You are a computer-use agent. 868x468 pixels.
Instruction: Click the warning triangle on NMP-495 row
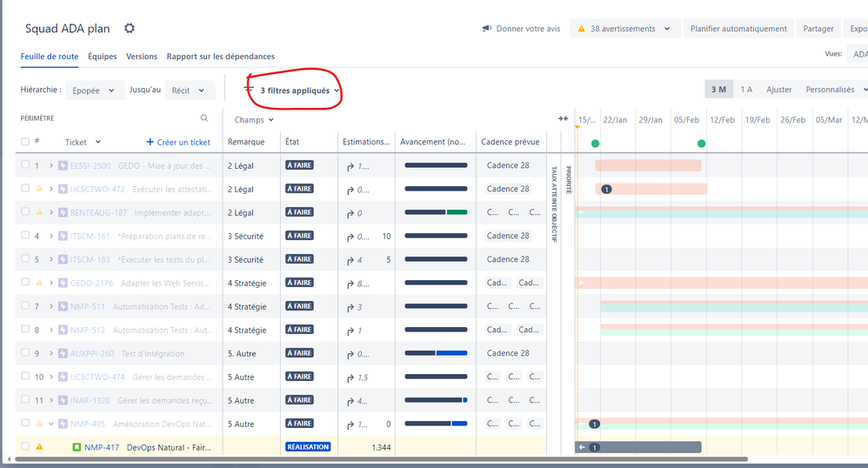tap(39, 423)
